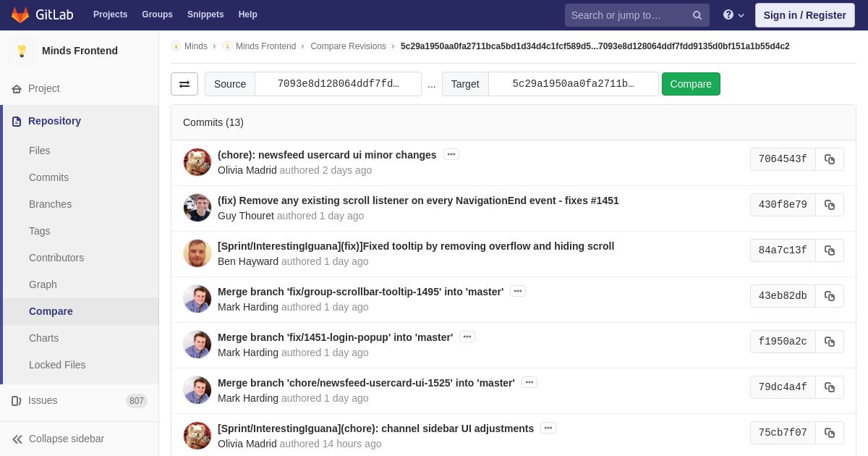Open Snippets in top navigation
The width and height of the screenshot is (868, 456).
[x=205, y=14]
